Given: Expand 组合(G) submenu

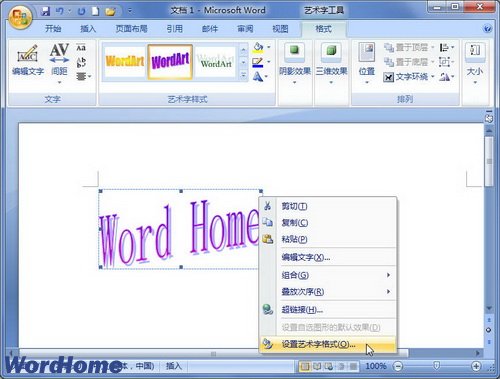Looking at the screenshot, I should 328,275.
